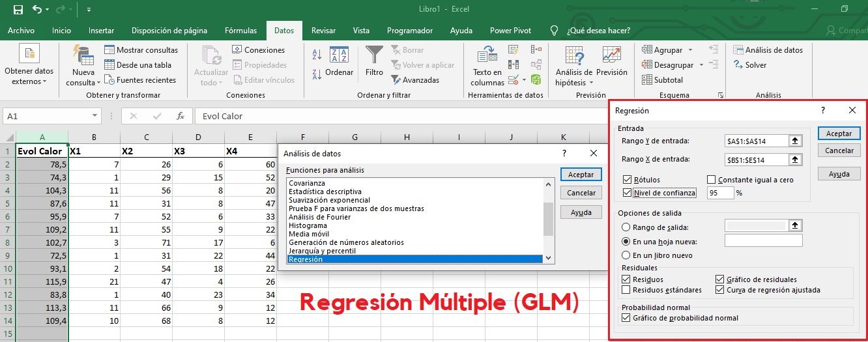Select En un libro nuevo option
The image size is (868, 342).
626,255
